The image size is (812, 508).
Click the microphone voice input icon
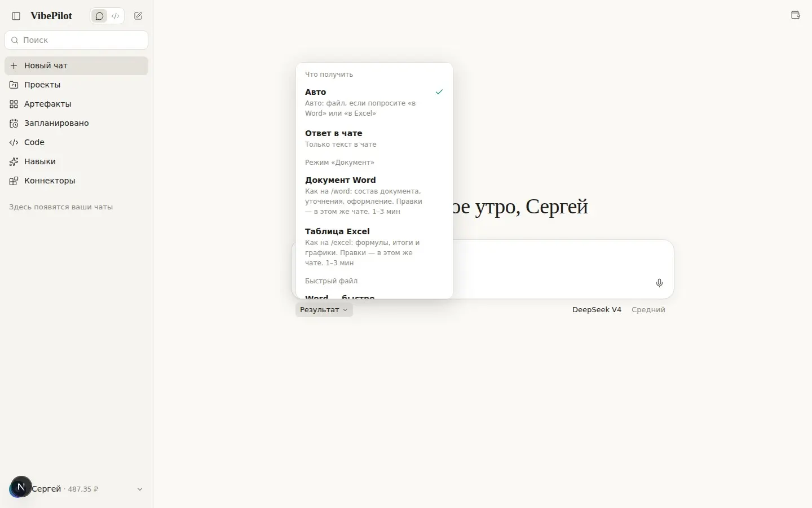tap(659, 283)
